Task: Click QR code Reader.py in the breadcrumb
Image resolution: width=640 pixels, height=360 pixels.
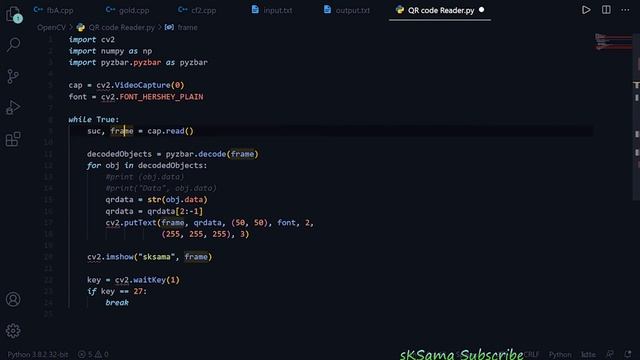Action: tap(116, 27)
